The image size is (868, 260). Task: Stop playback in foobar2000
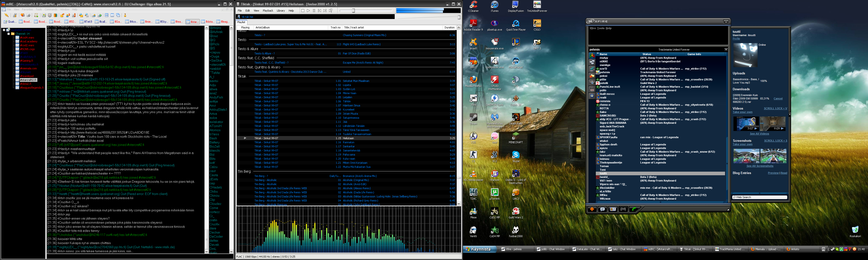tap(303, 11)
